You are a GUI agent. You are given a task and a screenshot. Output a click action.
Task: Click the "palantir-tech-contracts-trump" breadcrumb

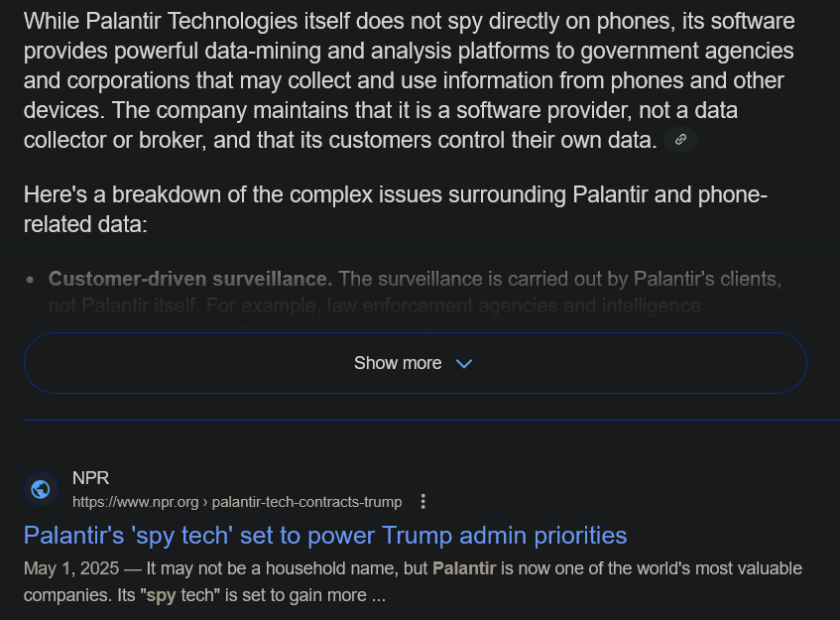[307, 502]
